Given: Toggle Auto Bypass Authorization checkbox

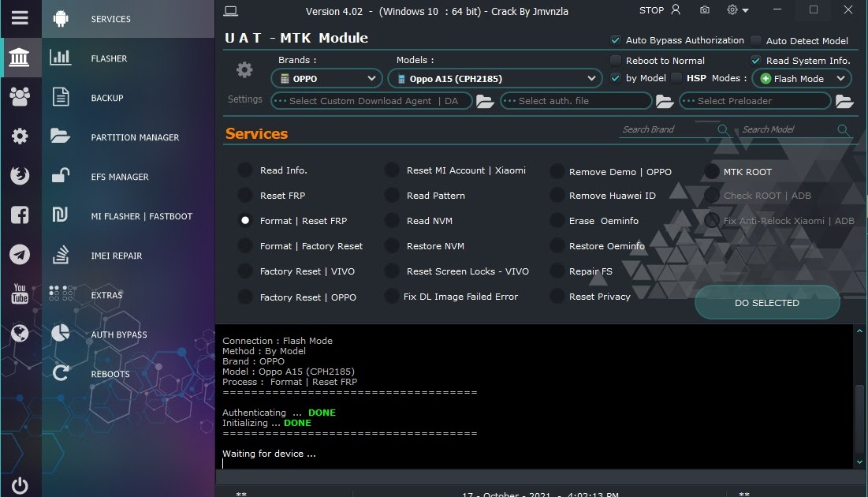Looking at the screenshot, I should [615, 40].
